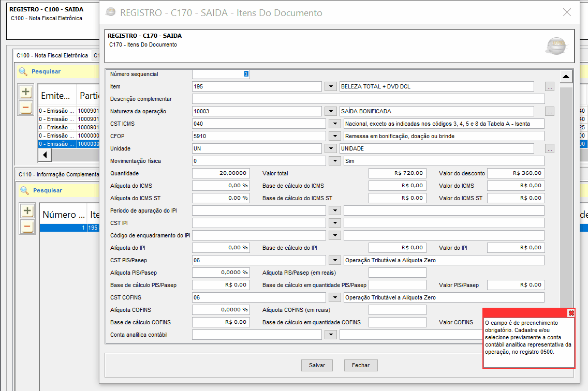Screen dimensions: 588x391
Task: Close the red mandatory field warning popup
Action: pos(571,313)
